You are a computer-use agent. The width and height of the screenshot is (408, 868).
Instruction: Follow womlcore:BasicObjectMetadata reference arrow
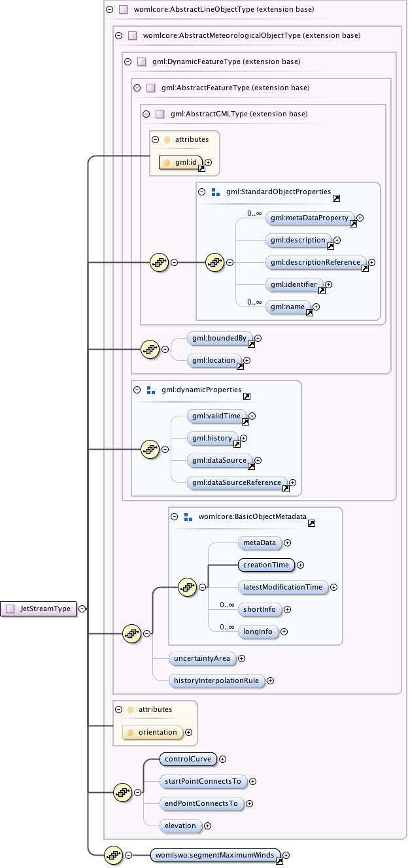click(x=312, y=522)
